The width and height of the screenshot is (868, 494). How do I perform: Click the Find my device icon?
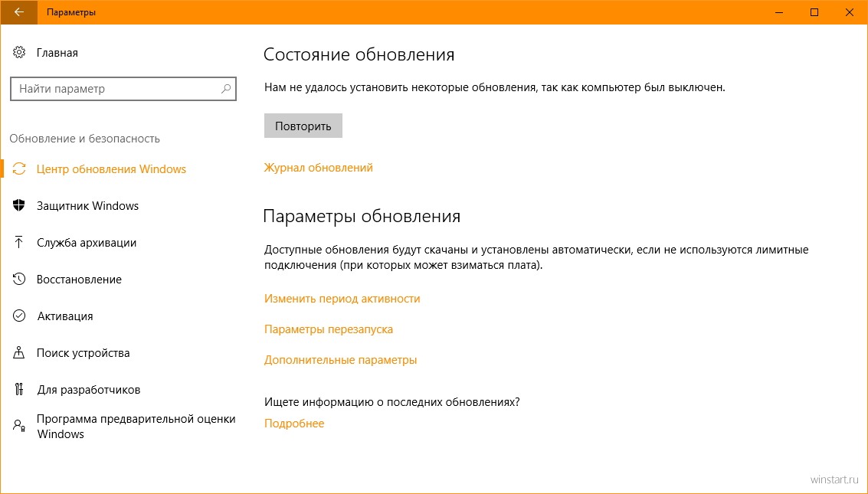19,352
